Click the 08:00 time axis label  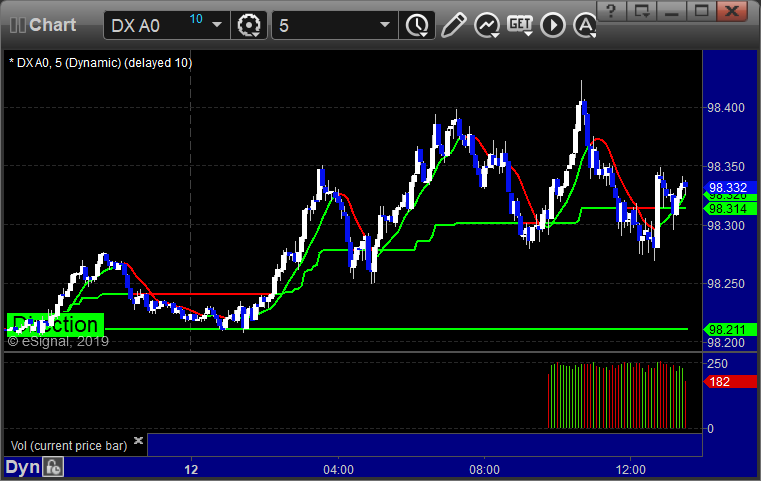(484, 470)
